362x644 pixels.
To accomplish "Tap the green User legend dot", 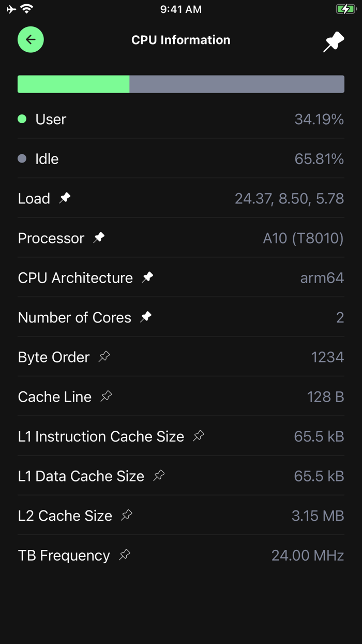I will pos(22,119).
